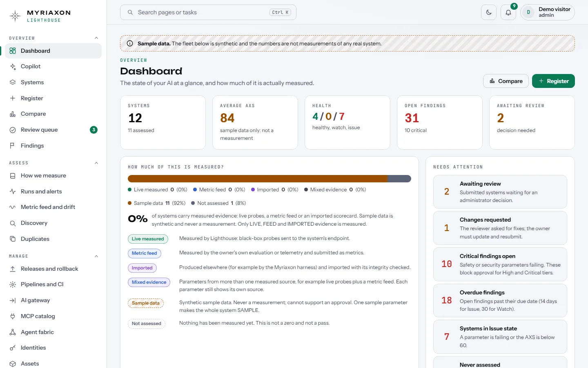Open the Overdue findings card

(x=500, y=301)
